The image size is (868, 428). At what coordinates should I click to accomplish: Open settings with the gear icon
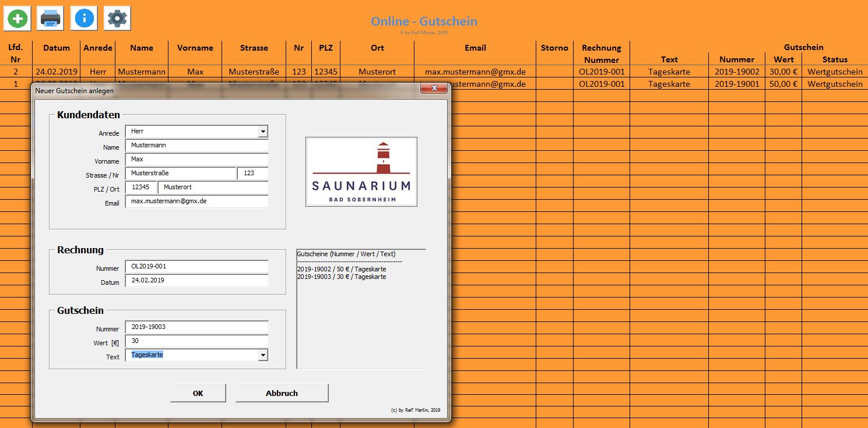coord(117,19)
